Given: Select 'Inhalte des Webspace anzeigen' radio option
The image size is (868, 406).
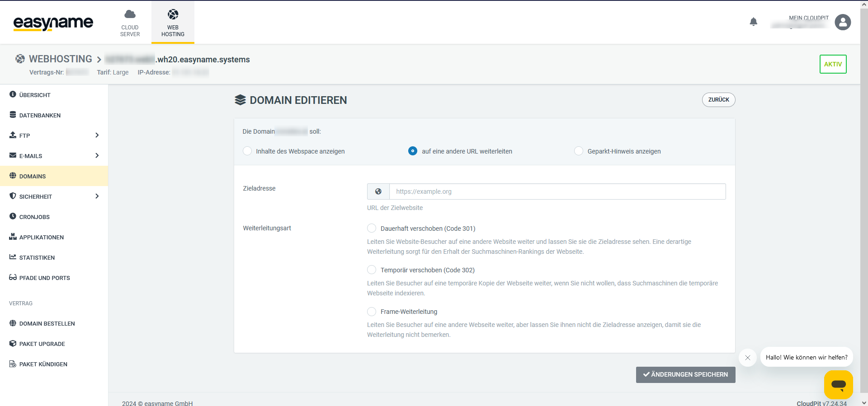Looking at the screenshot, I should (x=247, y=151).
